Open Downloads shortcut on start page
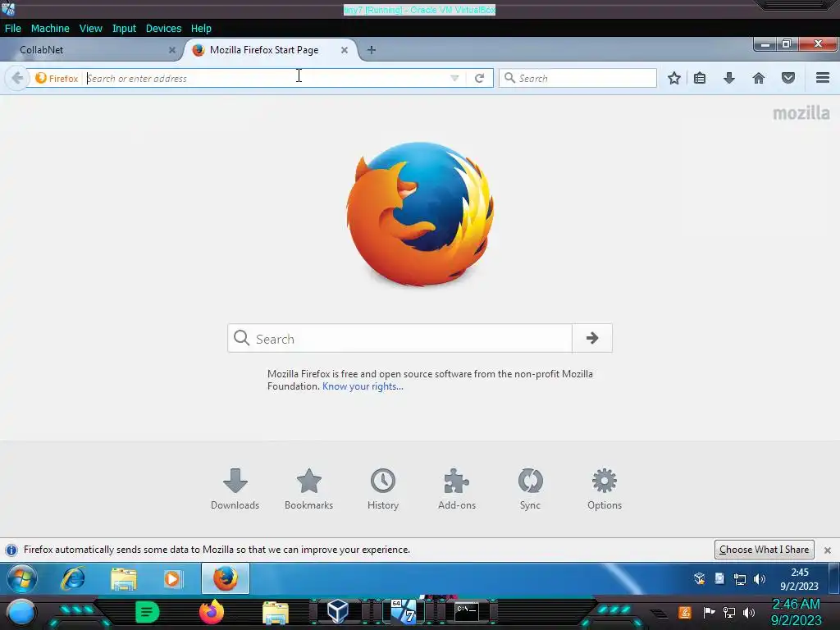Image resolution: width=840 pixels, height=630 pixels. point(235,489)
